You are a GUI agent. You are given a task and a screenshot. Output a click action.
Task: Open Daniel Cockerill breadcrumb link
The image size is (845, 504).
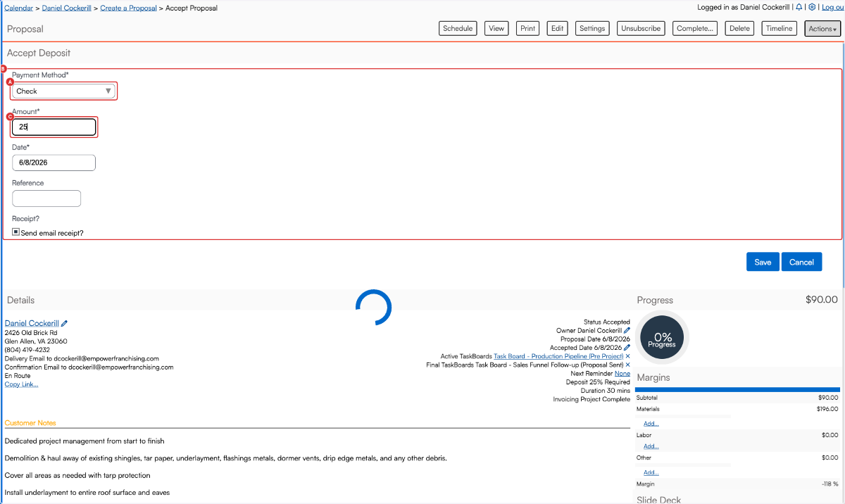(67, 8)
